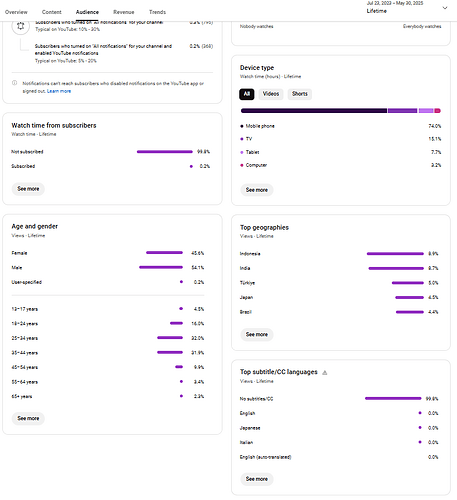
Task: Click the notification bell icon
Action: (21, 26)
